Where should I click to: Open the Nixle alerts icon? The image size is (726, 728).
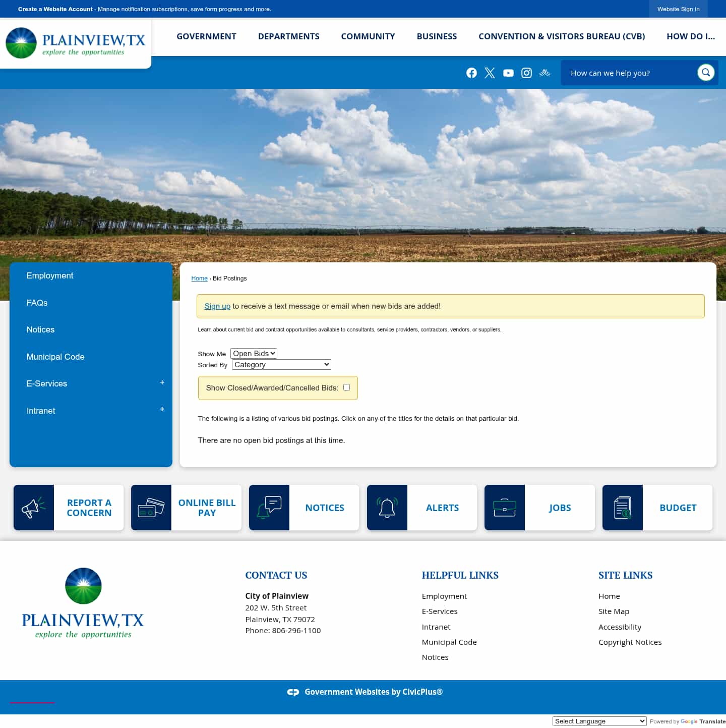[x=544, y=73]
